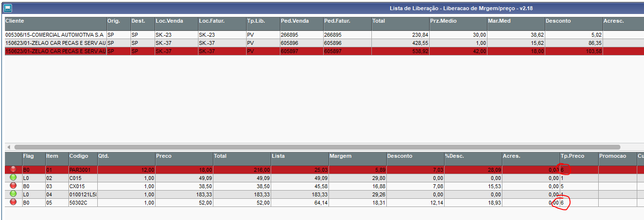Sort items by Preco column header
Screen dimensions: 644x220
coord(184,159)
